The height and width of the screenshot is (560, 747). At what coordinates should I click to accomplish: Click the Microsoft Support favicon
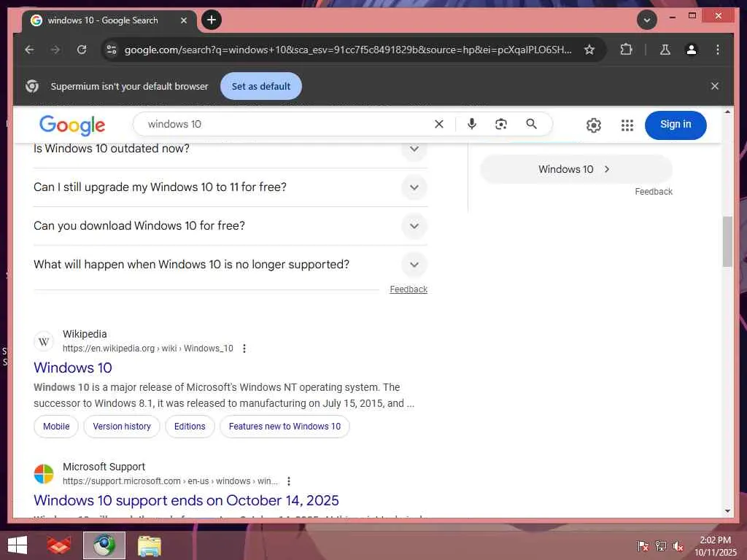click(x=44, y=474)
